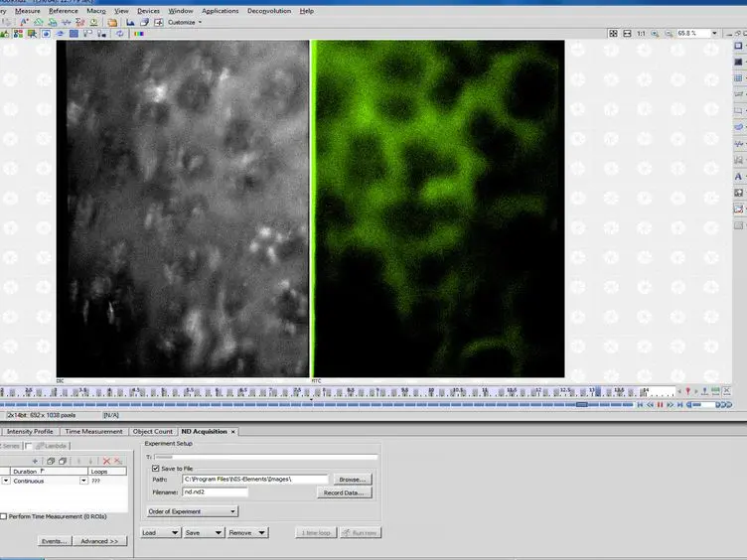Click the blue grid square icon in second toolbar
Screen dimensions: 747x560
coord(74,34)
